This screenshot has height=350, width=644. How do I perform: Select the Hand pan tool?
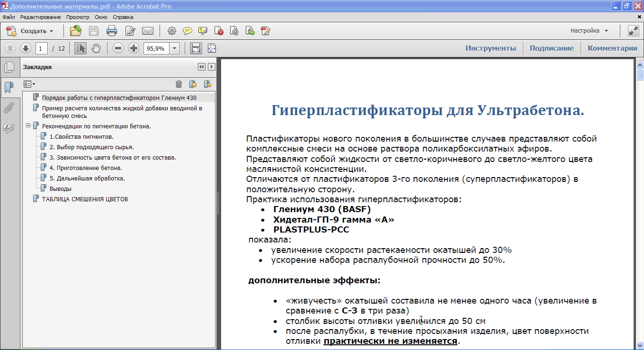(96, 48)
